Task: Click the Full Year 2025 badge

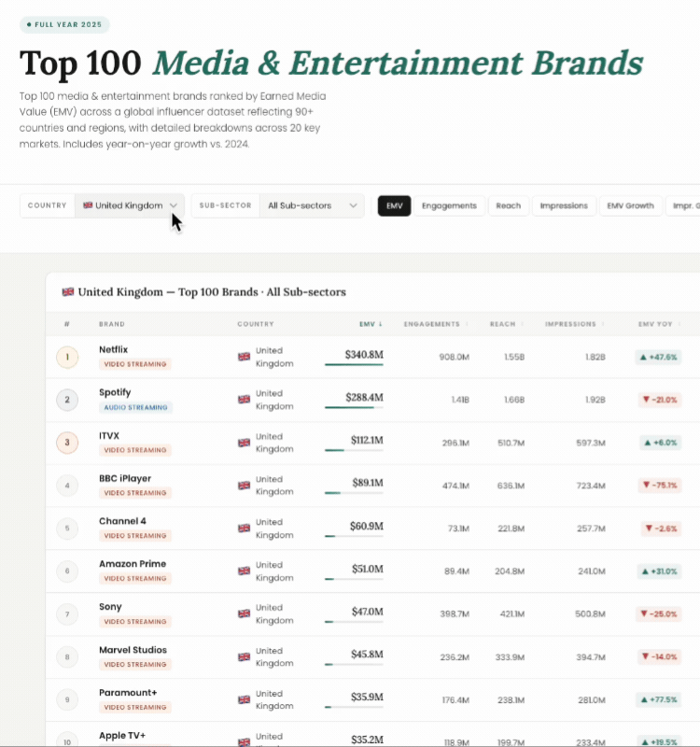Action: 64,25
